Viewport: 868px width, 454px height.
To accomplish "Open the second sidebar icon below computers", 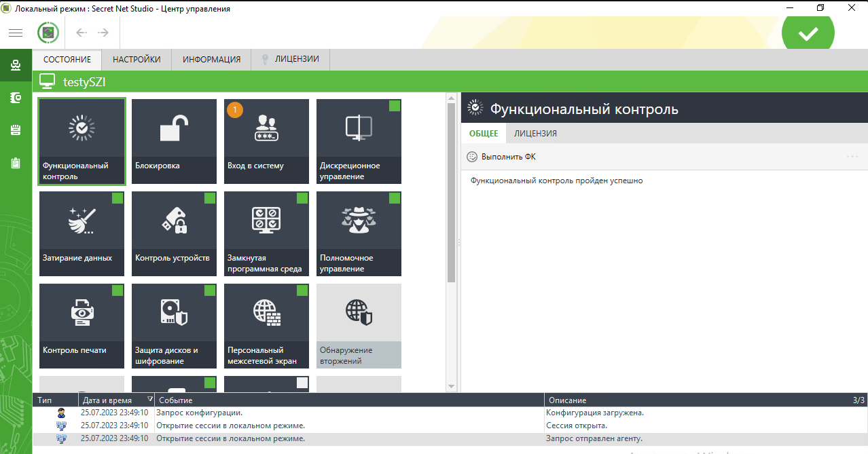I will pyautogui.click(x=16, y=98).
